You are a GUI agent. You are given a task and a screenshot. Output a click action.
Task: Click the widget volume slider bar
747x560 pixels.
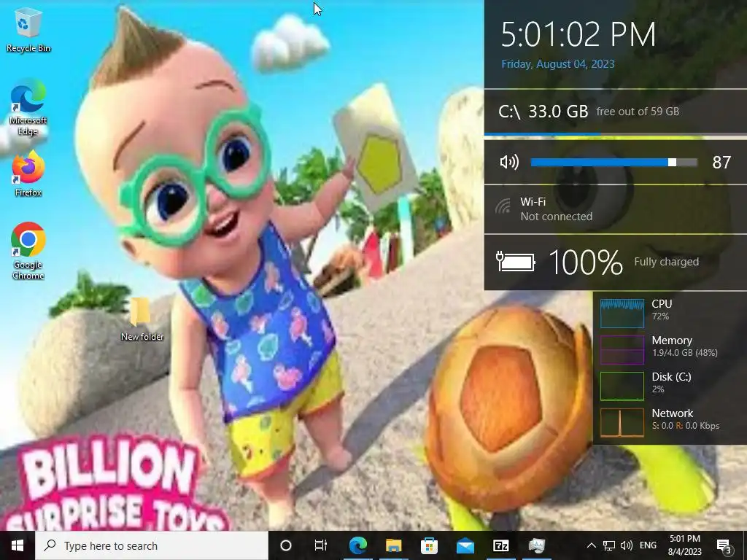[x=614, y=163]
